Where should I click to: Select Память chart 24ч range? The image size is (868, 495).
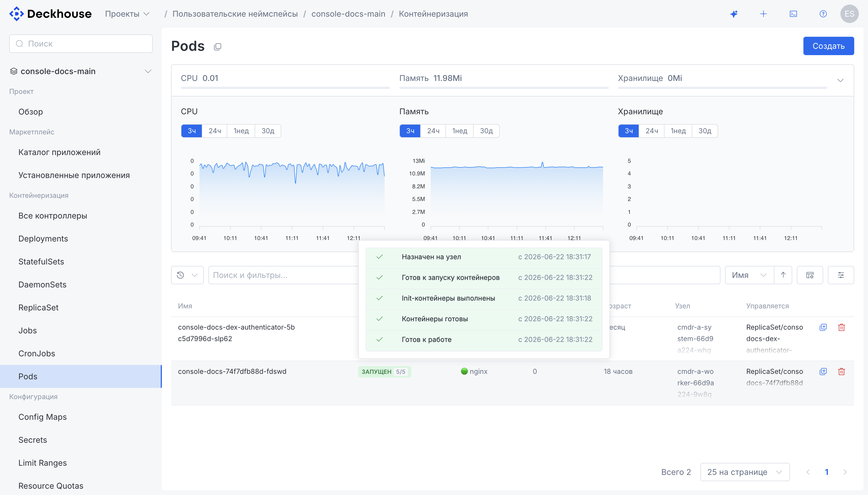433,131
